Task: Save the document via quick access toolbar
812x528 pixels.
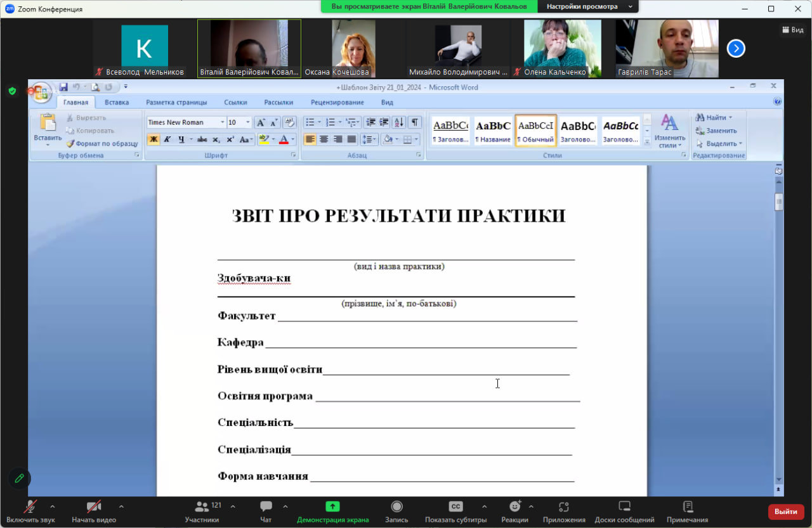Action: point(63,87)
